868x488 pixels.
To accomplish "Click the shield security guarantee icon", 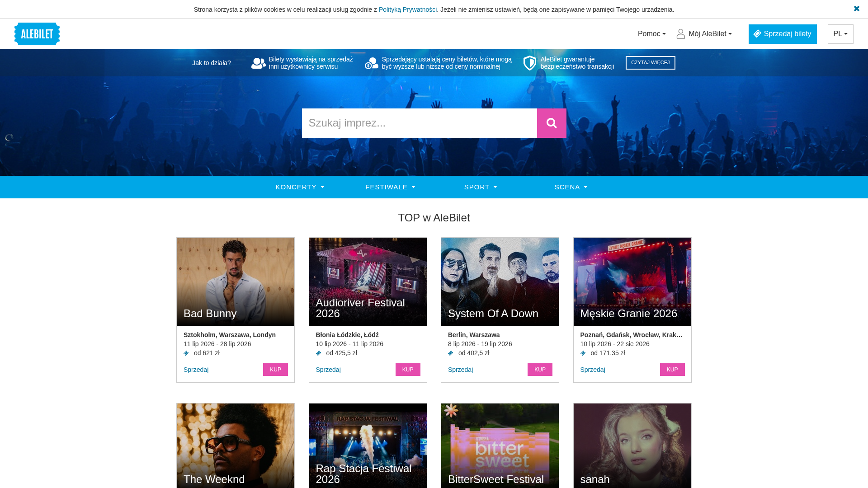I will (530, 63).
